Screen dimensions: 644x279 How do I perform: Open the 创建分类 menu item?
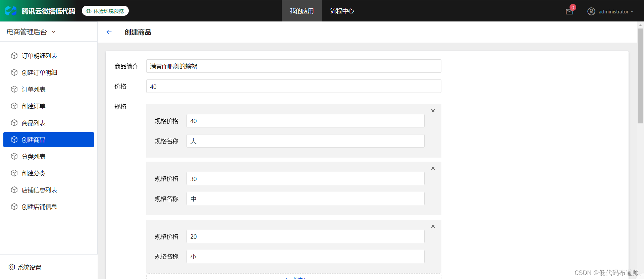coord(49,173)
